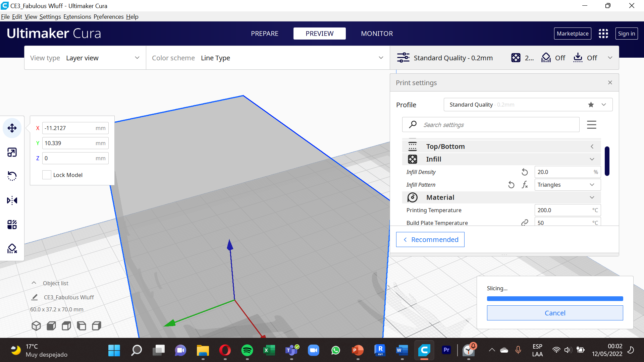
Task: Collapse the Material section
Action: 592,197
